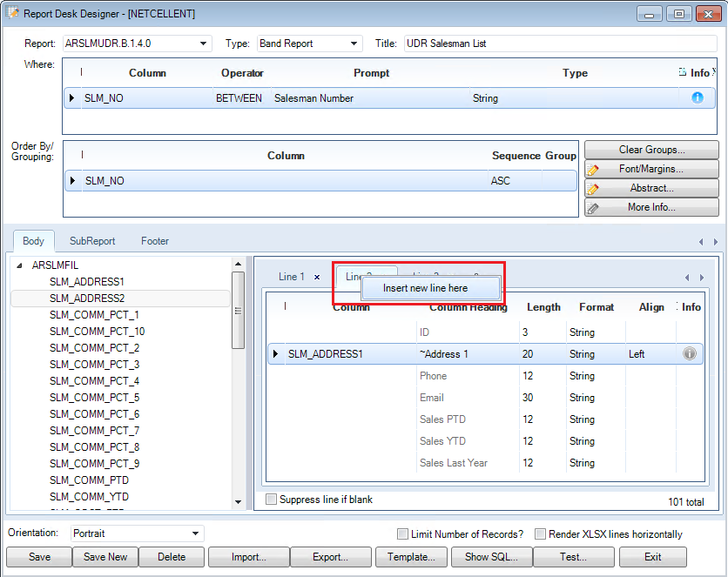Click the Delete button
The height and width of the screenshot is (577, 728).
(x=172, y=557)
